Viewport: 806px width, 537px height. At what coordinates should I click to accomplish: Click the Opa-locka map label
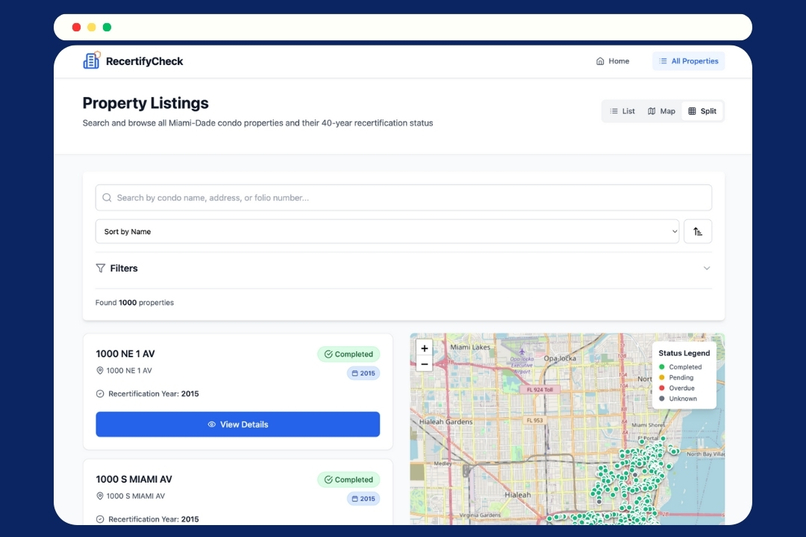pos(560,358)
